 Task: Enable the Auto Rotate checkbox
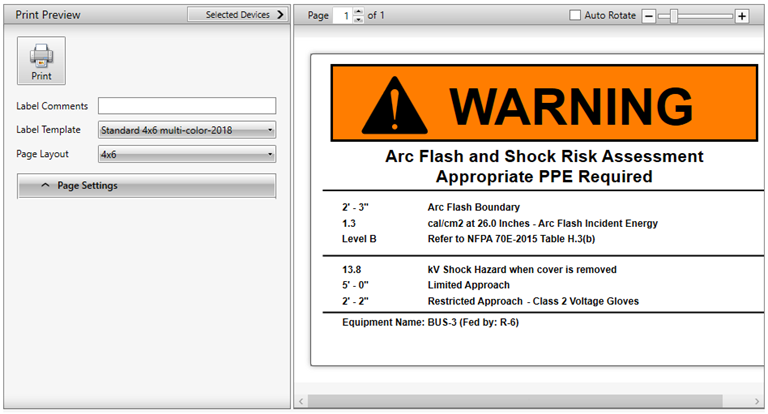click(575, 16)
